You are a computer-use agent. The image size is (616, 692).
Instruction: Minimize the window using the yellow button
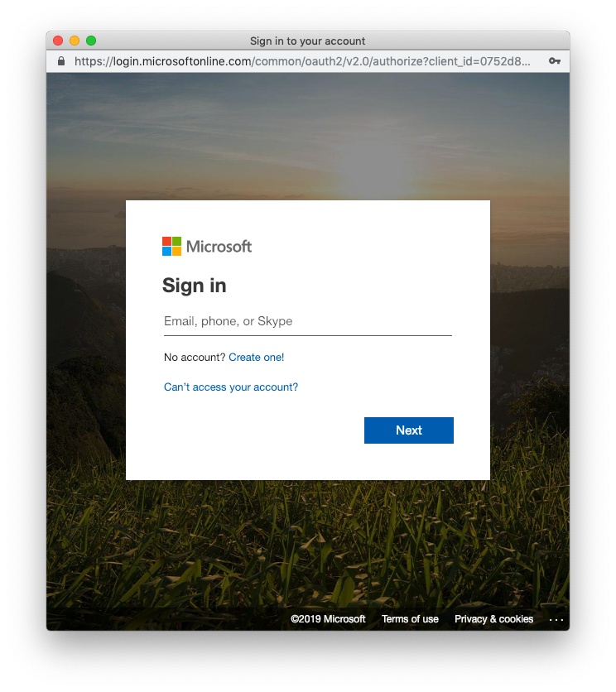tap(75, 41)
